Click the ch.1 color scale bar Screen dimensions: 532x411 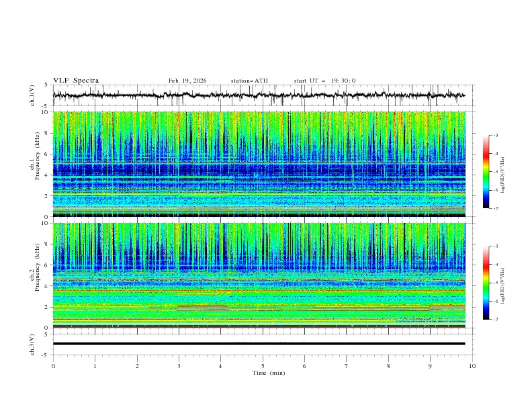pos(486,171)
